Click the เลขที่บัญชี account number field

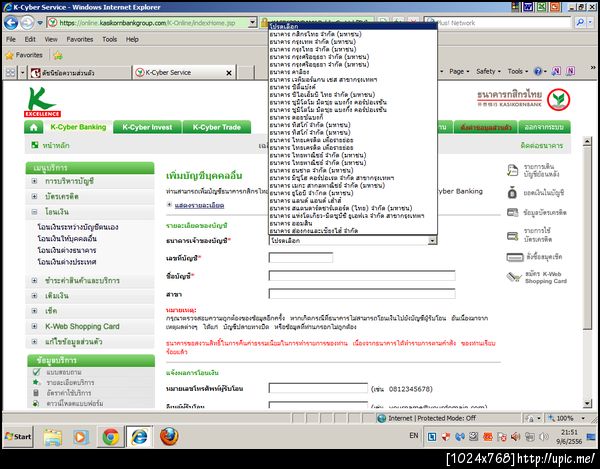(x=301, y=257)
